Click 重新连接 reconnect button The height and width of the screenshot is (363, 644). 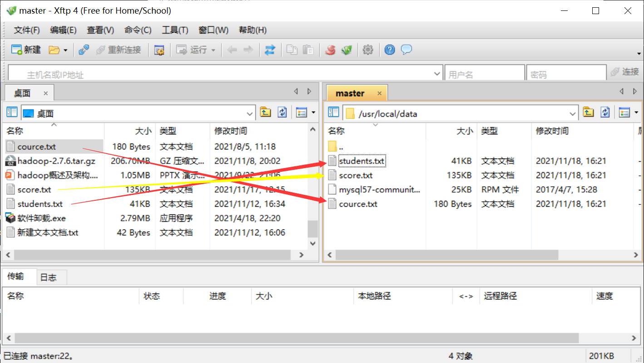point(119,50)
